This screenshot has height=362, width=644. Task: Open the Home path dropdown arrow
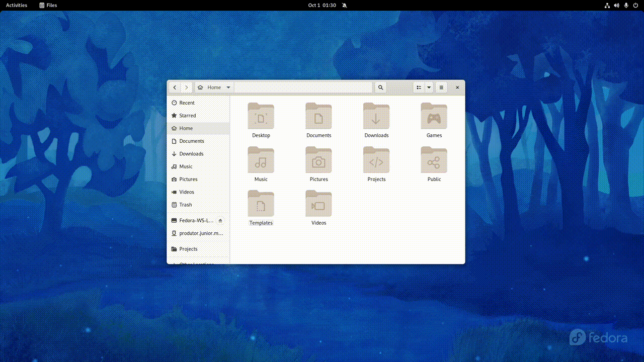[228, 87]
